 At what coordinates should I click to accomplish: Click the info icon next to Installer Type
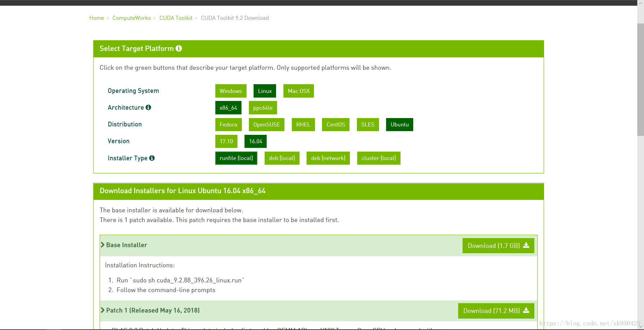pos(152,158)
